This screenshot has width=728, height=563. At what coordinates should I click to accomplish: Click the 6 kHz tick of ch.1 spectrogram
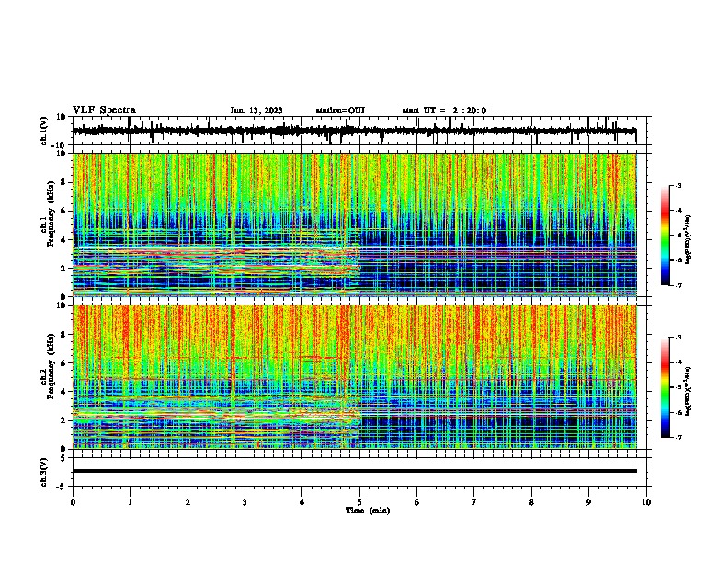(x=63, y=211)
